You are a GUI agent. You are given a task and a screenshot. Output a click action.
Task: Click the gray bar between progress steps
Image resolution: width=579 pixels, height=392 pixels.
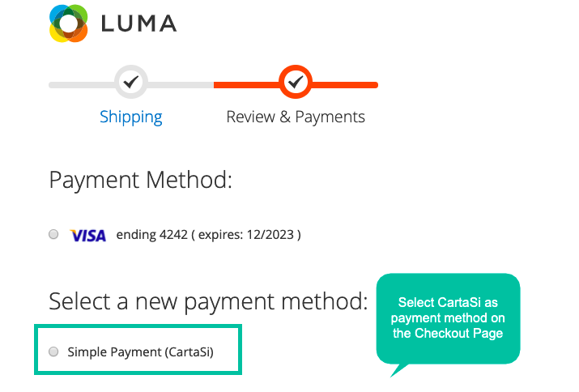point(181,85)
